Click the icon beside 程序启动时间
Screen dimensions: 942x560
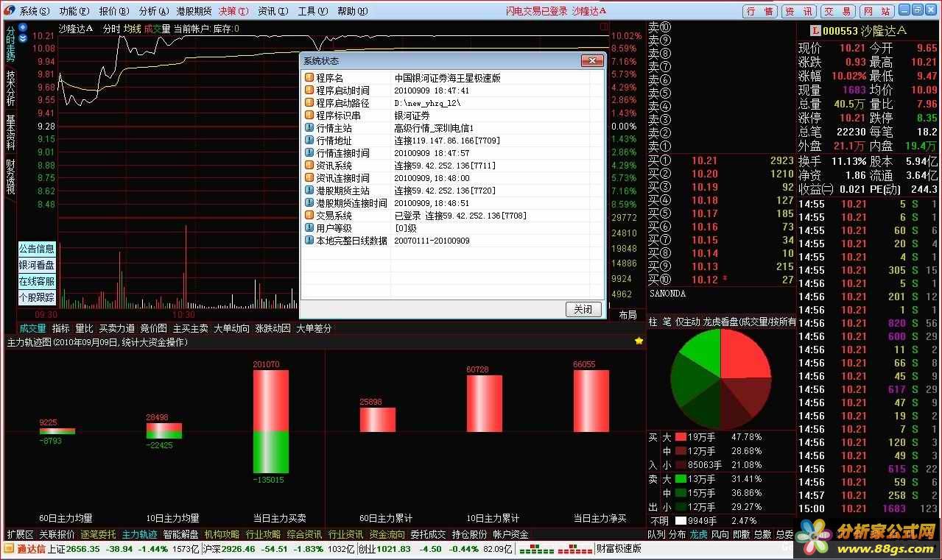[309, 91]
